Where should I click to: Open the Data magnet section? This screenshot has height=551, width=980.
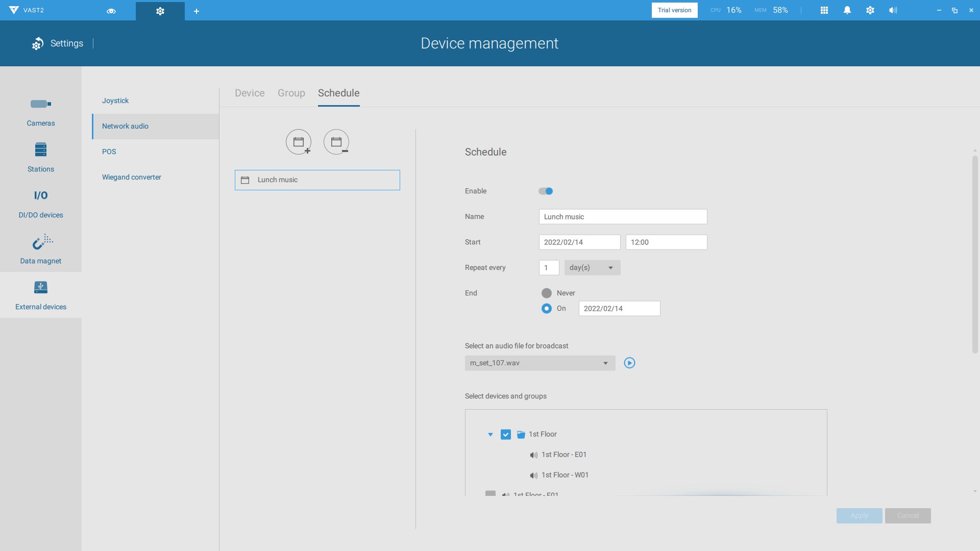point(41,250)
